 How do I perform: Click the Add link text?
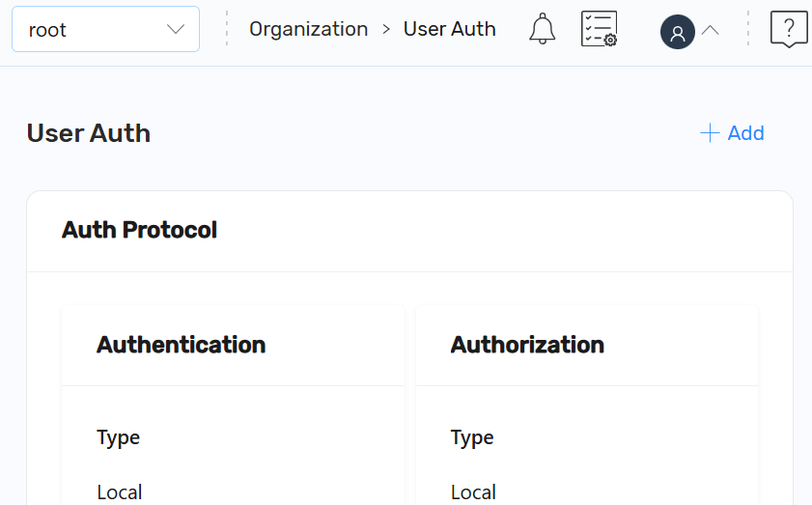[x=745, y=133]
